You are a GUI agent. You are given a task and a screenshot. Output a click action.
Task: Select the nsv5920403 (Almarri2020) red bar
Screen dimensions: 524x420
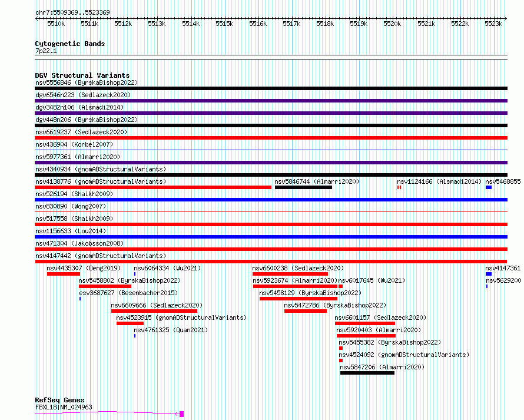point(366,336)
